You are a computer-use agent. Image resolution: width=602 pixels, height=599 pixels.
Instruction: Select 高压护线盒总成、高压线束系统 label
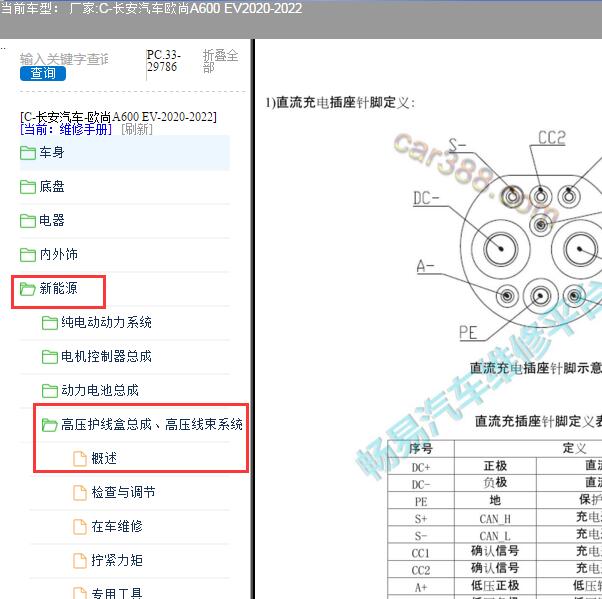(x=152, y=424)
